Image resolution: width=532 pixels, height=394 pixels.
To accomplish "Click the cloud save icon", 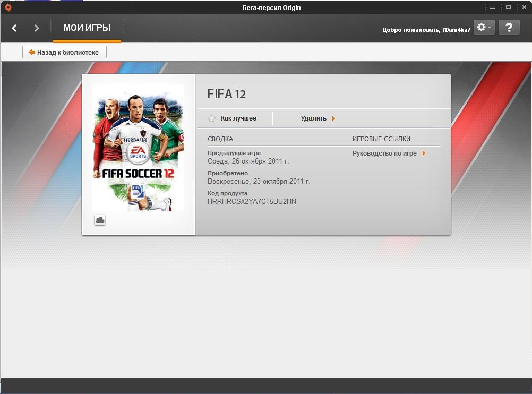I will tap(100, 220).
